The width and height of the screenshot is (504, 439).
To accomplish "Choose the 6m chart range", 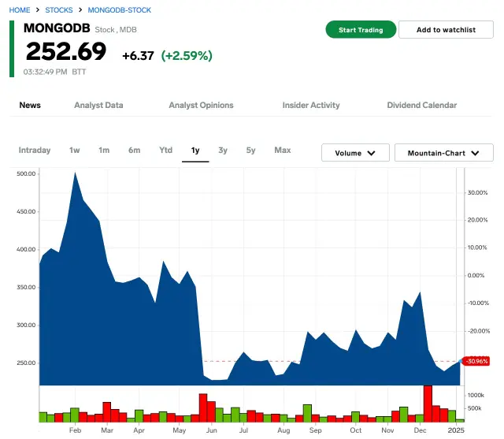I will click(x=135, y=150).
